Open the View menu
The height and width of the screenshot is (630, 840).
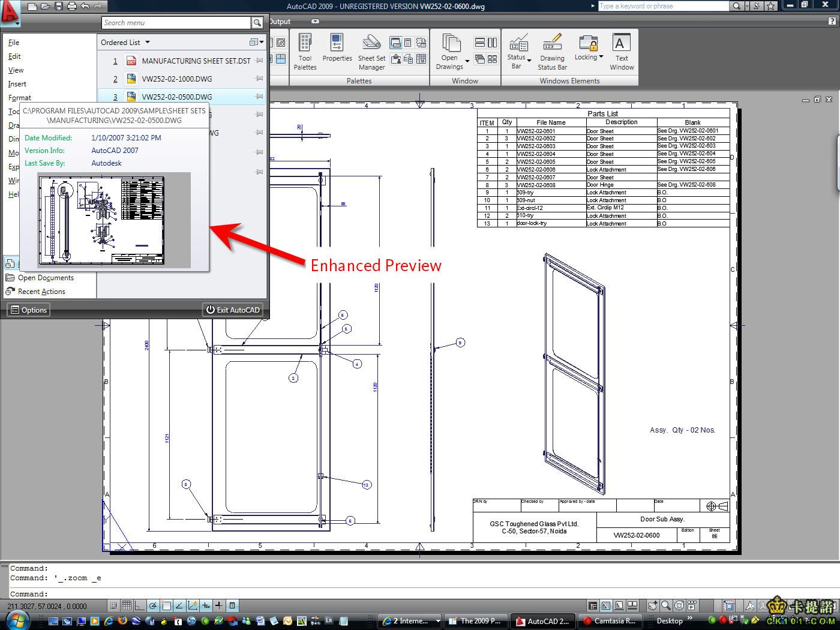click(x=16, y=70)
